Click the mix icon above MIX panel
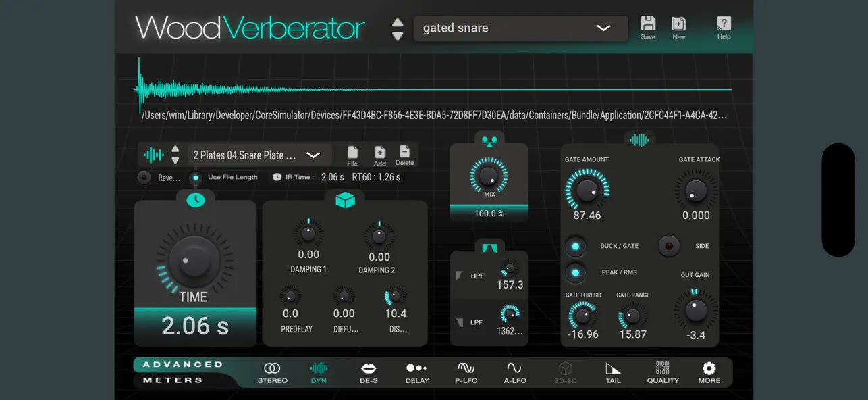868x400 pixels. pyautogui.click(x=489, y=141)
